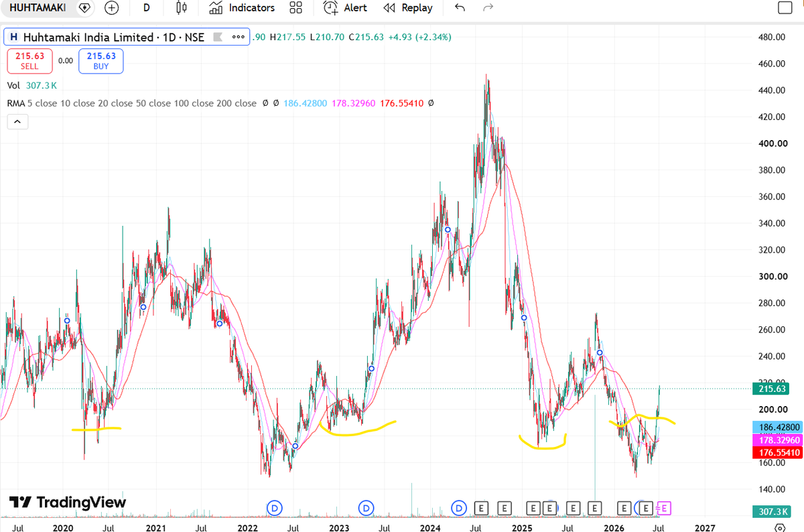Toggle the flag icon in symbol legend
Viewport: 804px width, 532px height.
217,38
